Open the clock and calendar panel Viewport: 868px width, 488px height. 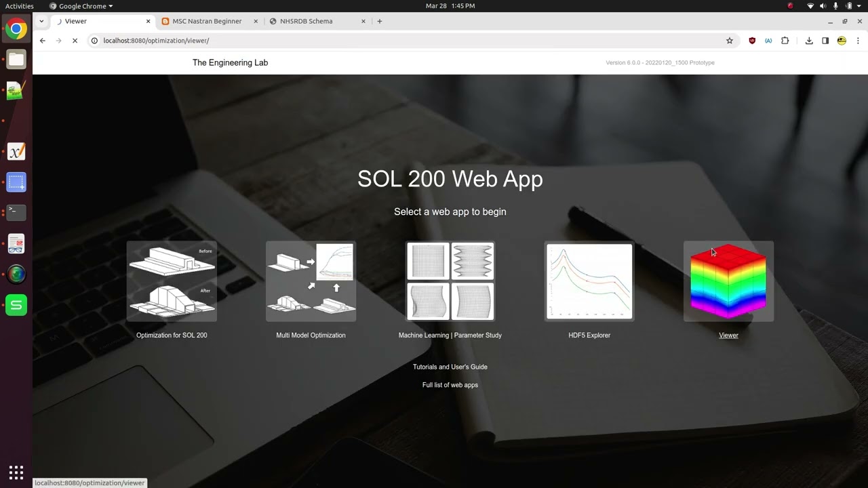pos(450,6)
